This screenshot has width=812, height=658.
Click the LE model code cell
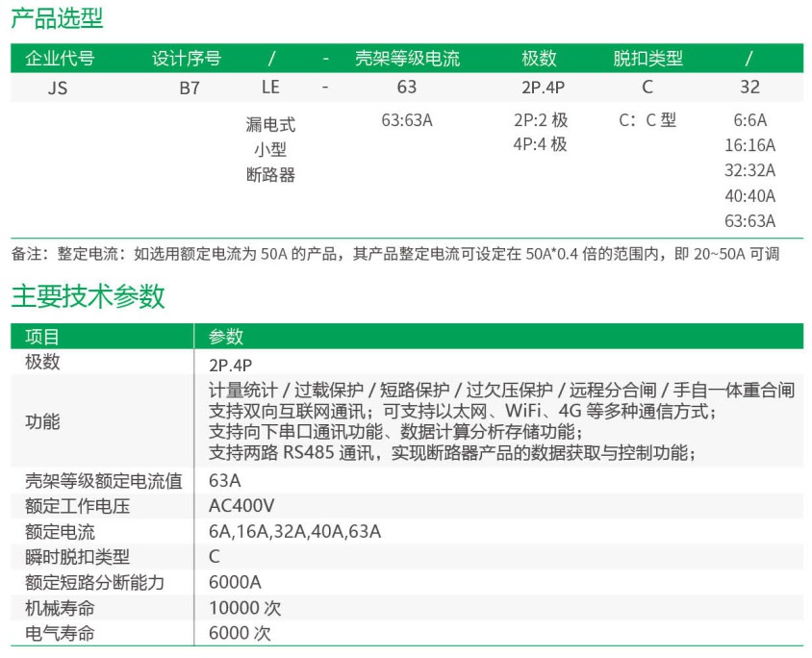(x=270, y=88)
